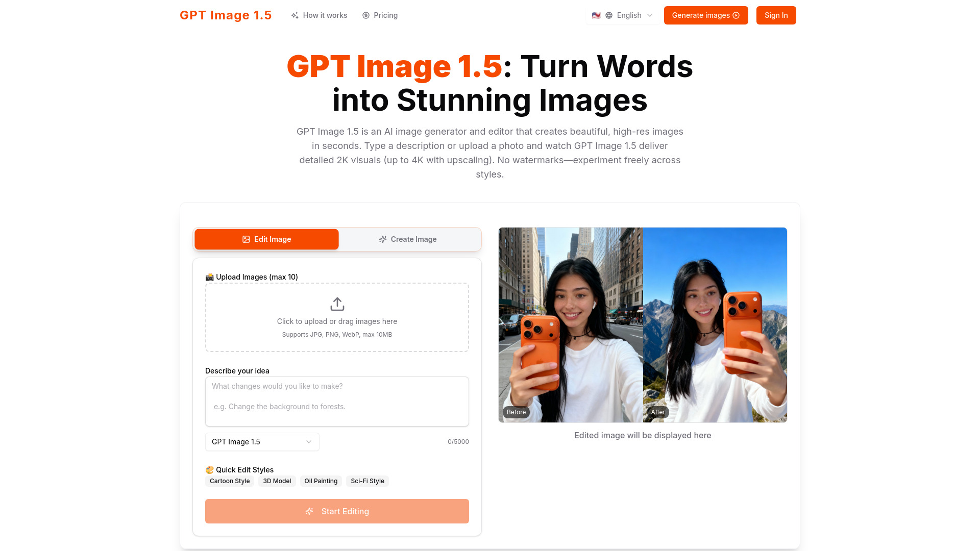This screenshot has width=980, height=551.
Task: Click the dollar coin icon beside Pricing
Action: (x=365, y=15)
